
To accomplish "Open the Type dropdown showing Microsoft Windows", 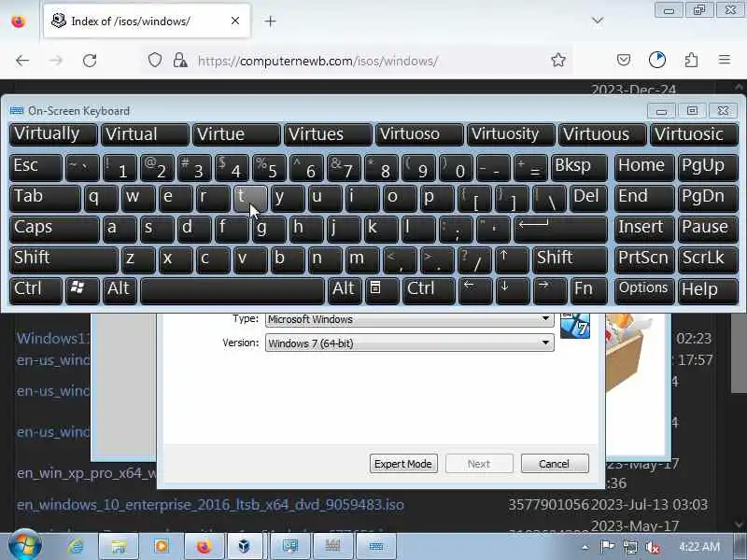I will (409, 319).
